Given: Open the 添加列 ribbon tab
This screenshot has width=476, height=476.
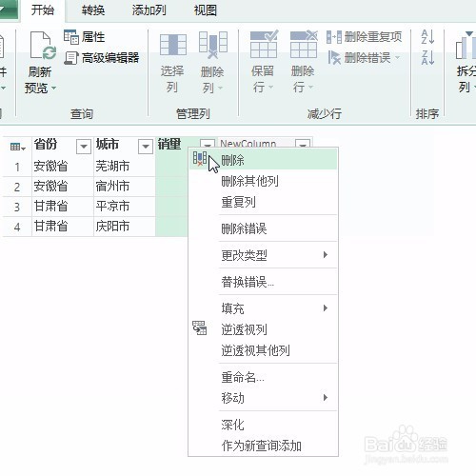Looking at the screenshot, I should tap(149, 10).
